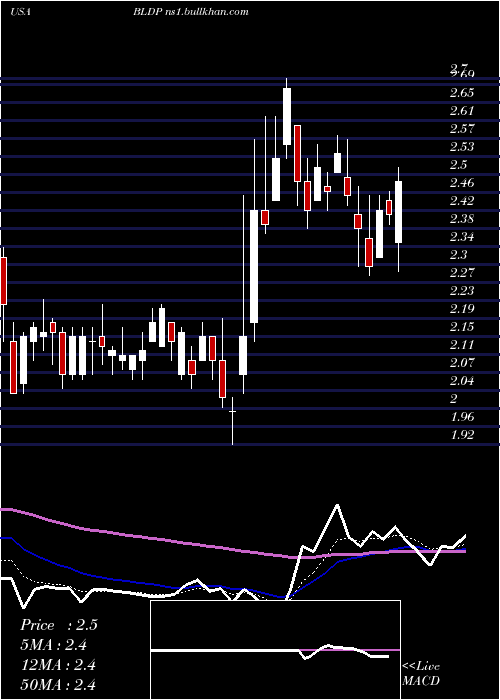Click the 5MA : 2.4 readout
Viewport: 500px width, 700px height.
tap(54, 645)
